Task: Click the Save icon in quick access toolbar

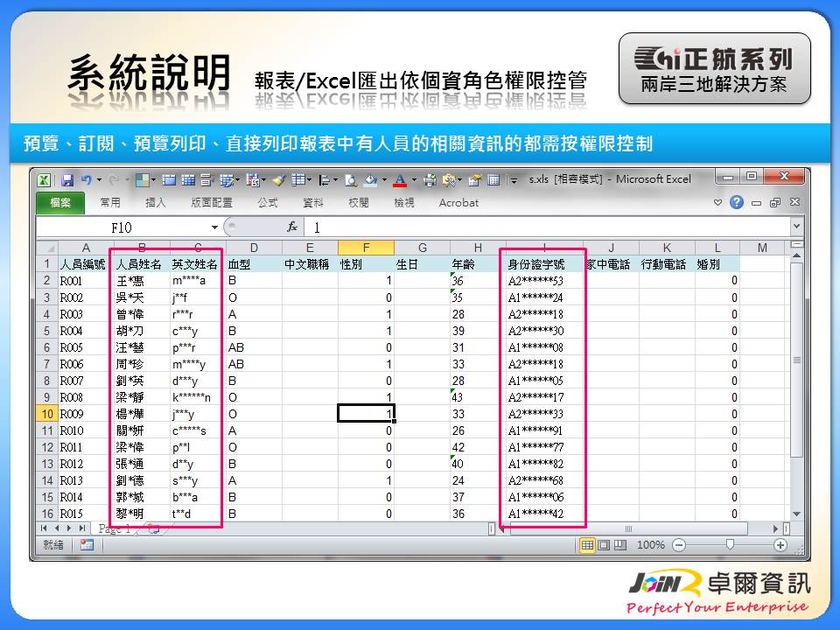Action: 66,180
